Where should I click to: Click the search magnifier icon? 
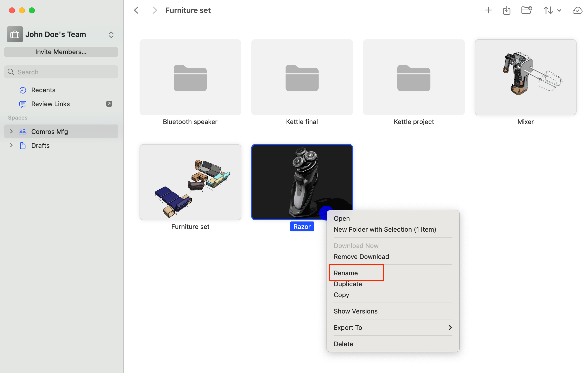pyautogui.click(x=11, y=72)
